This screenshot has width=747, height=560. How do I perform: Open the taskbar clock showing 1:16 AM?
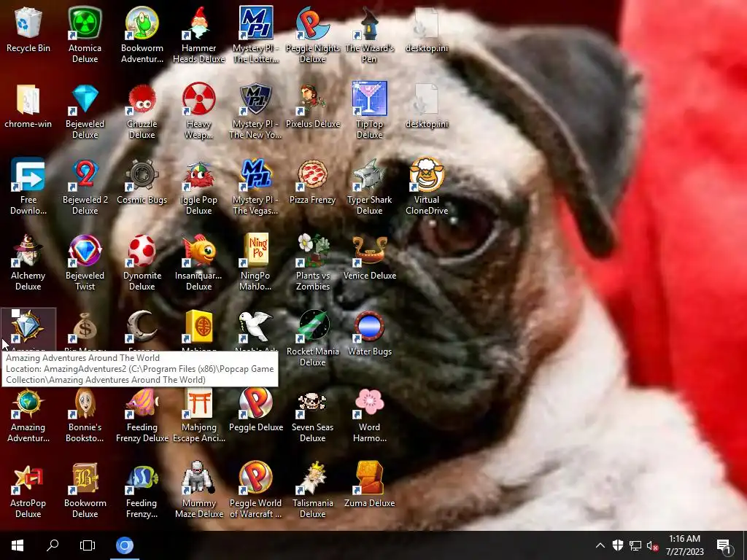tap(684, 545)
